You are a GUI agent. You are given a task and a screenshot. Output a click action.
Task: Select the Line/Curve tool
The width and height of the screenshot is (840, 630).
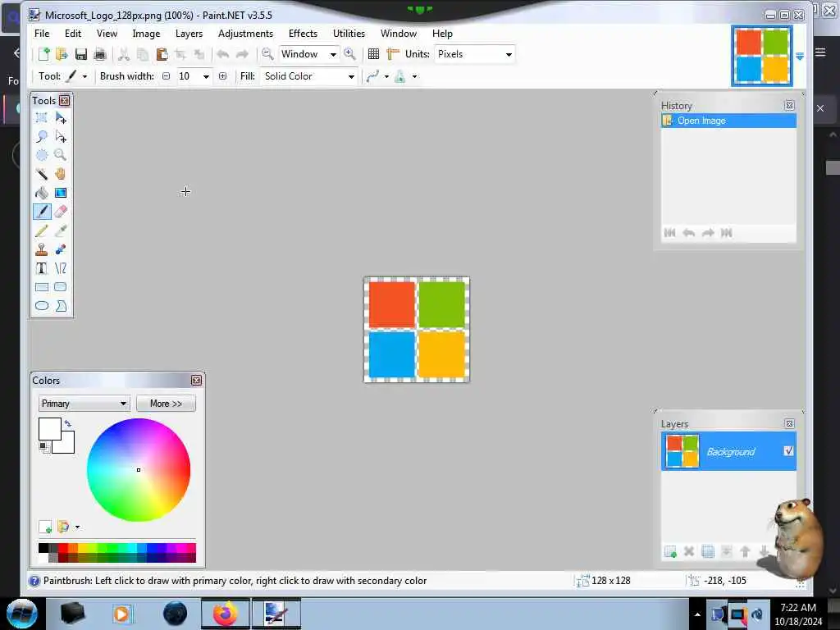click(61, 268)
